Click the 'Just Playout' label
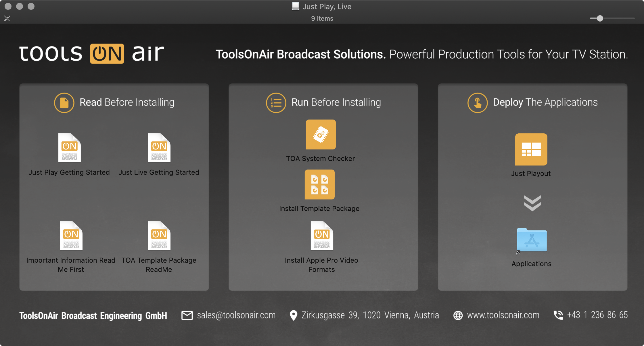The image size is (644, 346). click(x=531, y=174)
